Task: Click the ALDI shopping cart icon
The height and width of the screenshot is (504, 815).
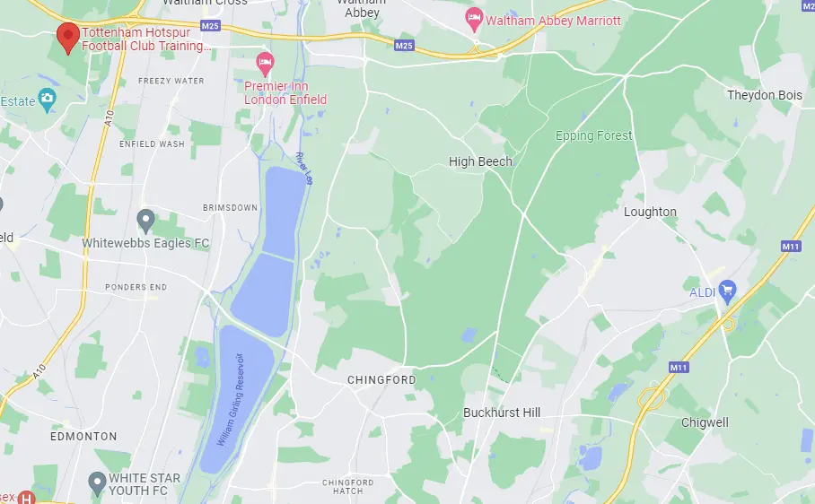Action: tap(727, 291)
